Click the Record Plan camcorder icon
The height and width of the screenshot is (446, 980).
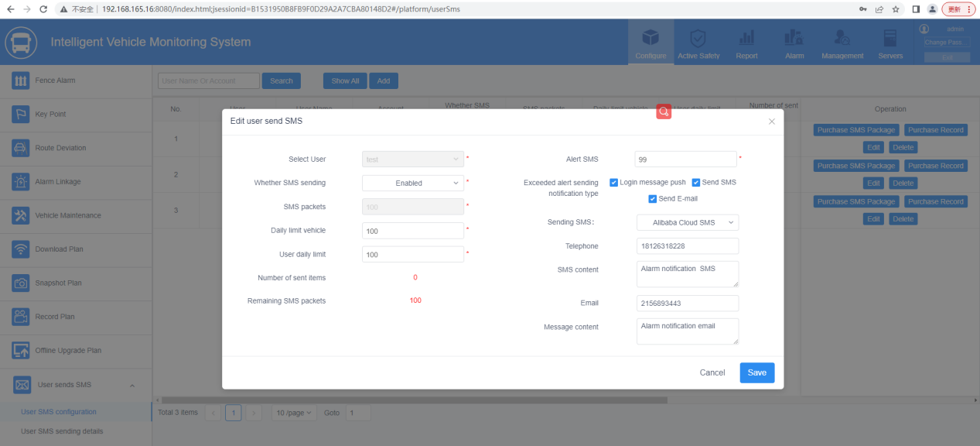21,317
